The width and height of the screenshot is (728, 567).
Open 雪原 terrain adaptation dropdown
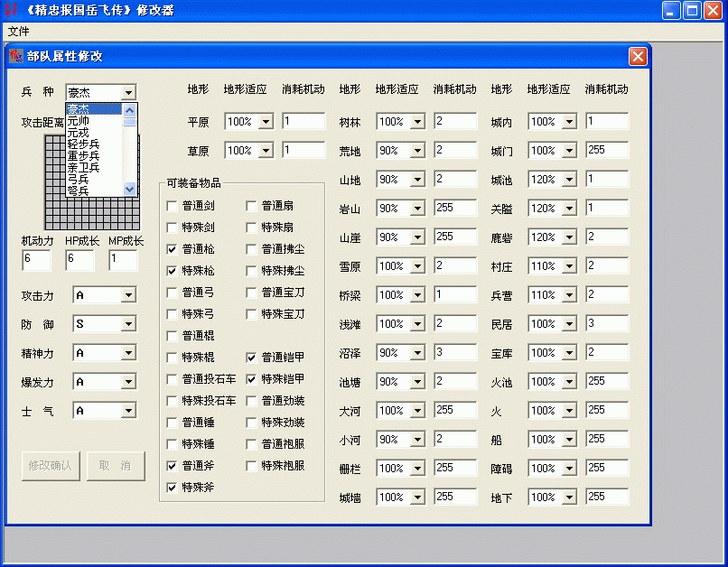point(418,266)
